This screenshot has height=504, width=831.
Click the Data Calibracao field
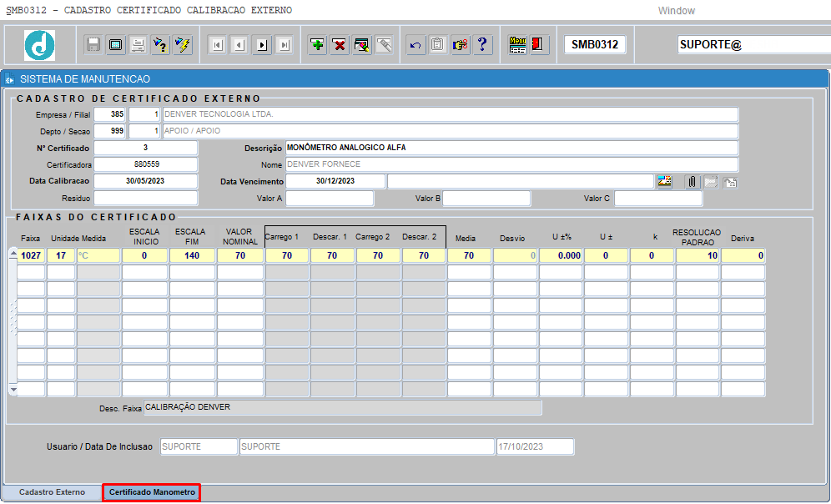[x=146, y=181]
